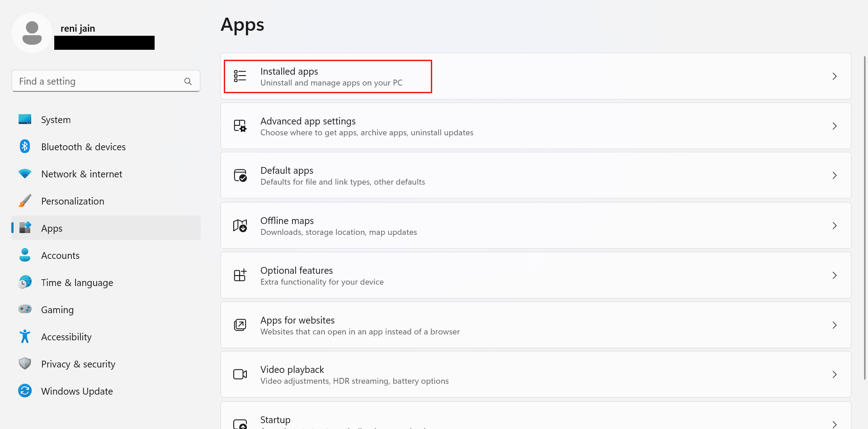
Task: Open System settings category
Action: [106, 119]
